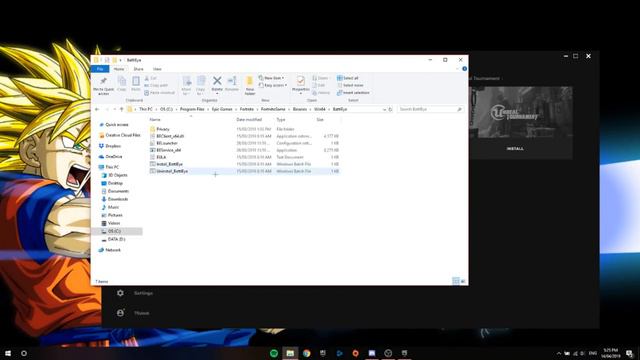Screen dimensions: 640x360
Task: Switch to the View ribbon tab
Action: 157,69
